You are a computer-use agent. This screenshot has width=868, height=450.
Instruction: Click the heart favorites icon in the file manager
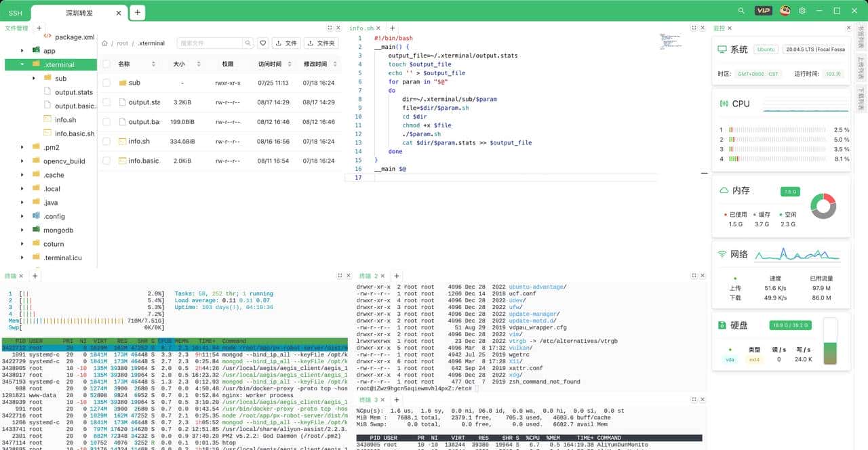point(263,43)
